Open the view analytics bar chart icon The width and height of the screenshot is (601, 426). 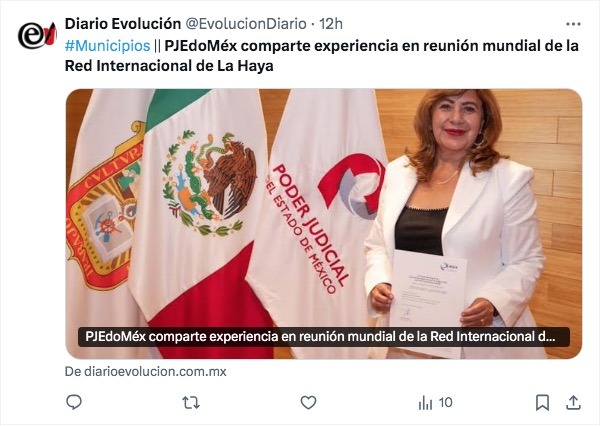[425, 403]
